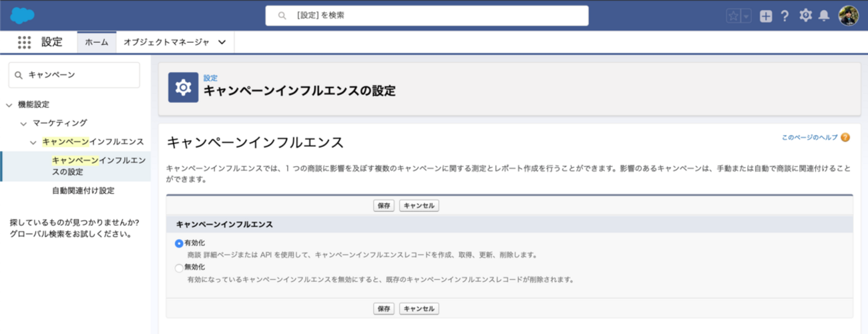
Task: Open the favorites star icon
Action: tap(733, 16)
